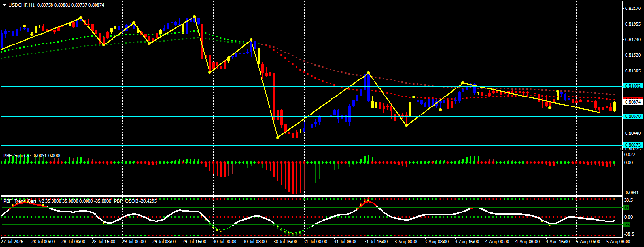
Task: Click the 4 Aug 08:00 time label
Action: pos(528,241)
